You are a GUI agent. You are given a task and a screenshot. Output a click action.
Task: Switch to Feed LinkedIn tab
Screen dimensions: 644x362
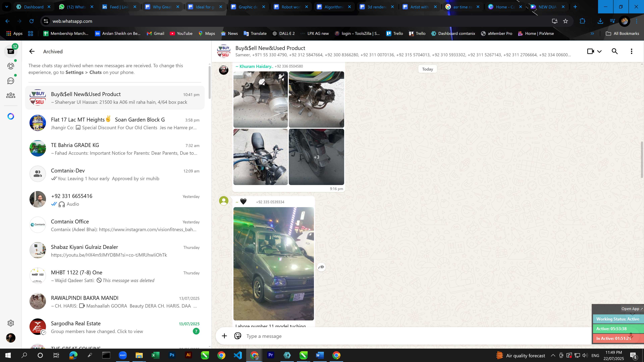(119, 7)
